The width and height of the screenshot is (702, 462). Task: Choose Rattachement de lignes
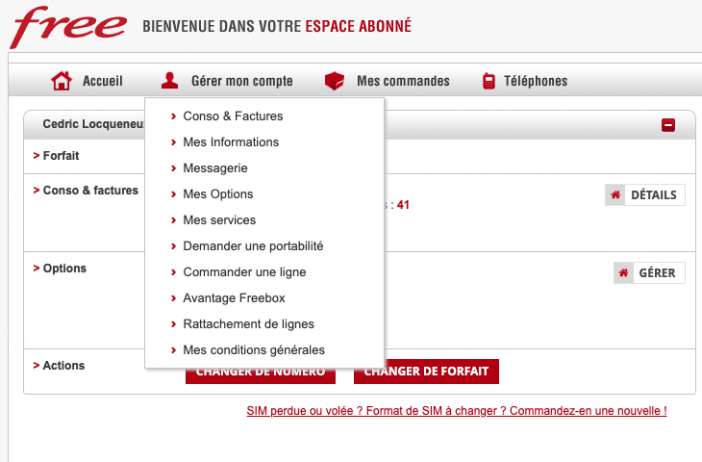(248, 324)
